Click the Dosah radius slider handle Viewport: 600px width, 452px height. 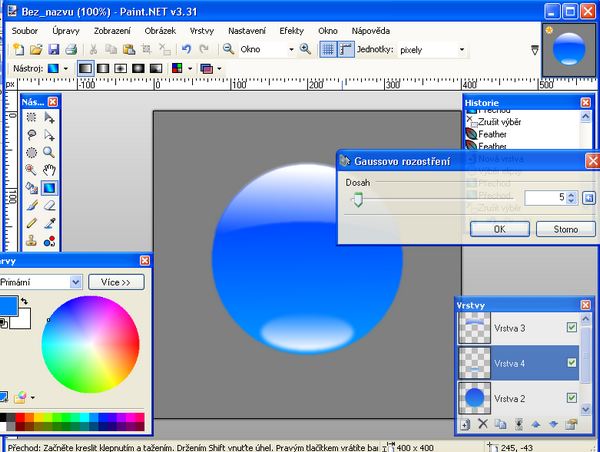[x=357, y=199]
